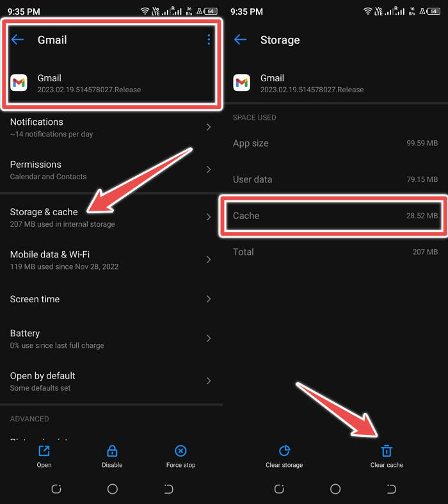Screen dimensions: 448x504
Task: Expand the Mobile data & Wi-Fi chevron
Action: pos(209,259)
